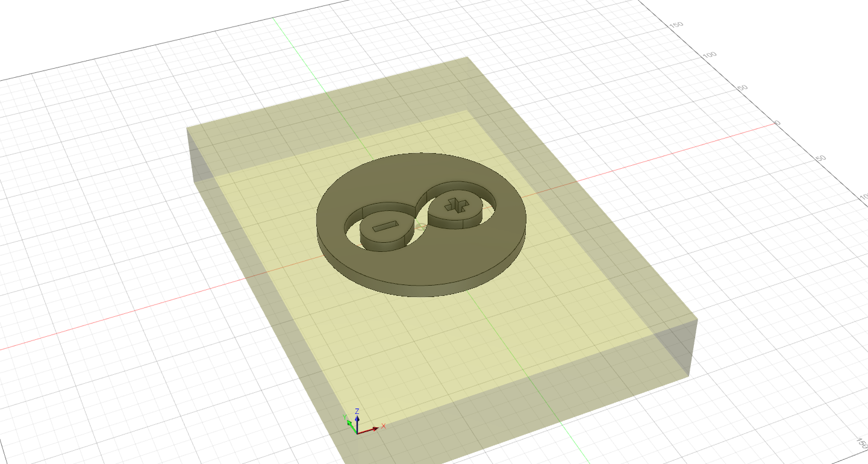
Task: Click the axis triad origin point
Action: [357, 434]
